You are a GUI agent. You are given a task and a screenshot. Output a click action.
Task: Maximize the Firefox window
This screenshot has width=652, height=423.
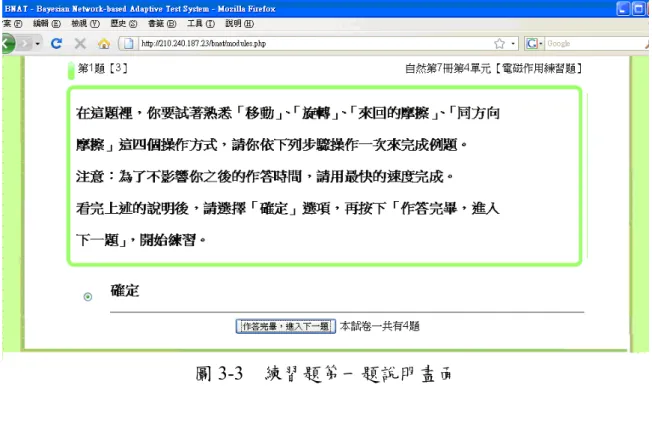(639, 9)
